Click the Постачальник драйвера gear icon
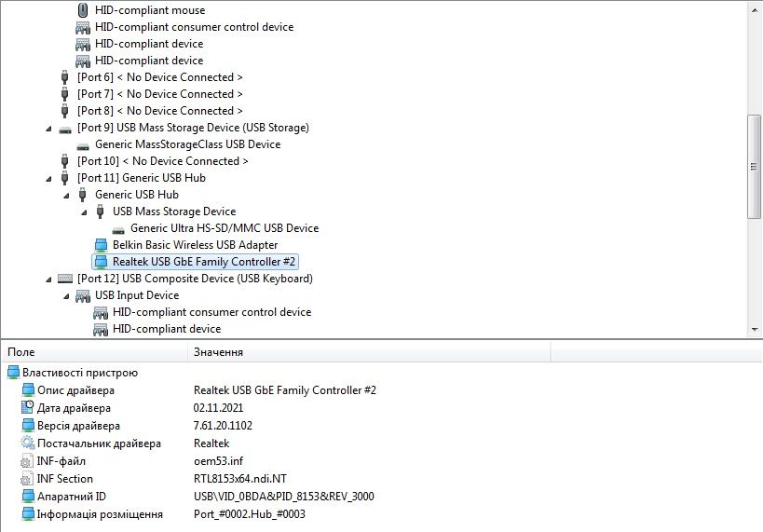Screen dimensions: 763x532 pos(28,443)
